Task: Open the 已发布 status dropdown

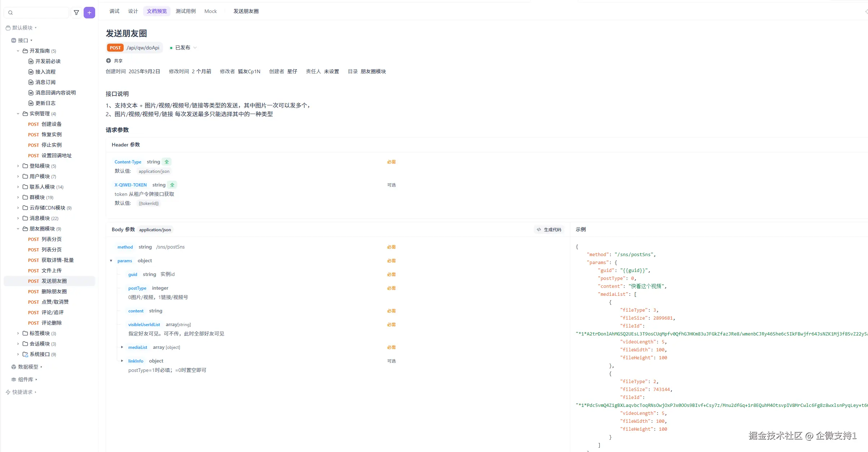Action: (183, 48)
